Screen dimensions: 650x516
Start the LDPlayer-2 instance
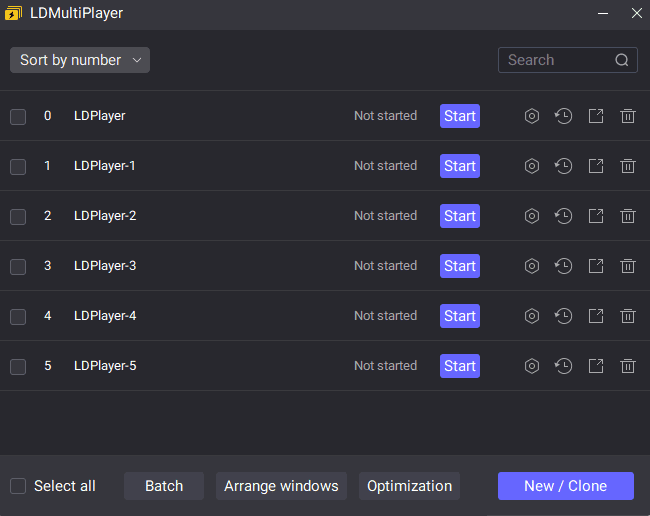[x=460, y=216]
